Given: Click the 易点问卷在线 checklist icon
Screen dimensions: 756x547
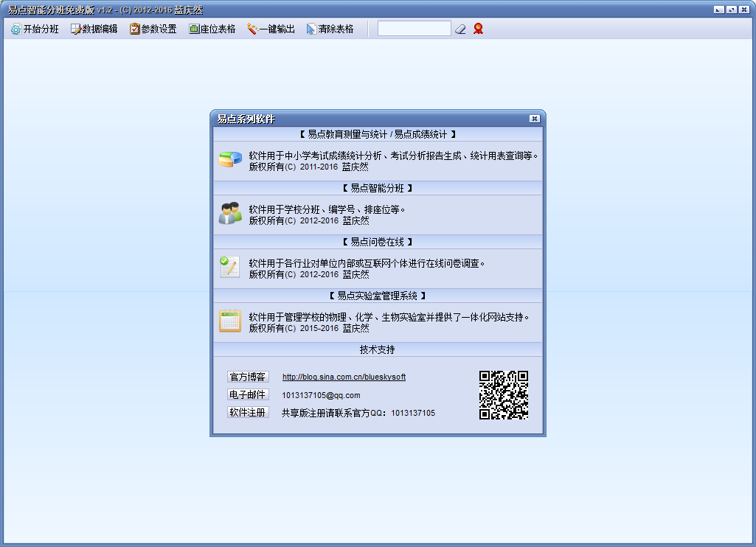Looking at the screenshot, I should (229, 265).
